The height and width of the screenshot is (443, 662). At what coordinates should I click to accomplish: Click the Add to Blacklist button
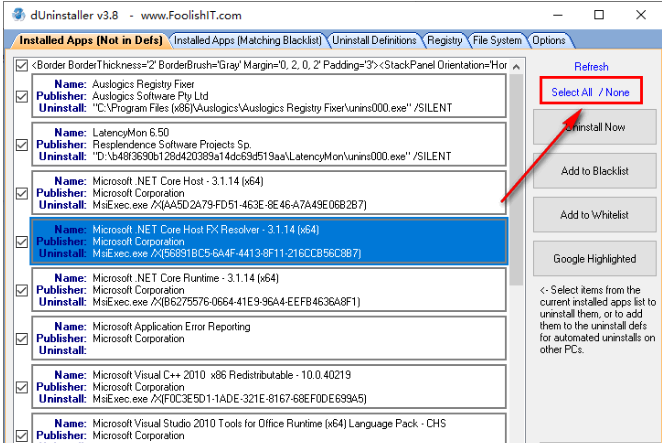point(594,171)
